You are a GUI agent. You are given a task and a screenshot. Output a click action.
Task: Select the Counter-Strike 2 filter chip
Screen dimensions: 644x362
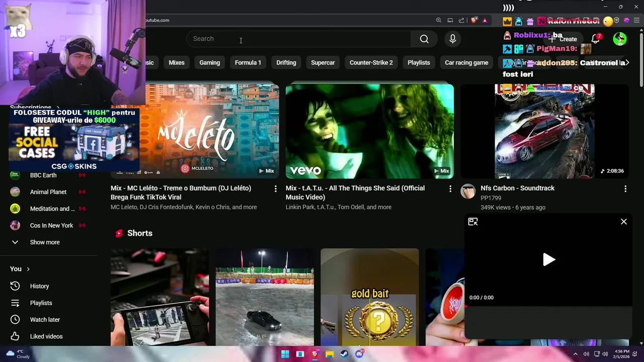[x=371, y=62]
